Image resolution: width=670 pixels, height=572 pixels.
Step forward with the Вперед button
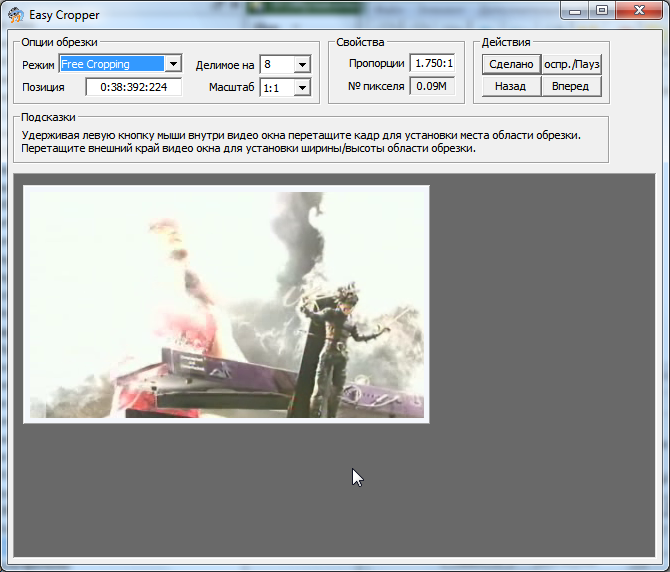[572, 86]
